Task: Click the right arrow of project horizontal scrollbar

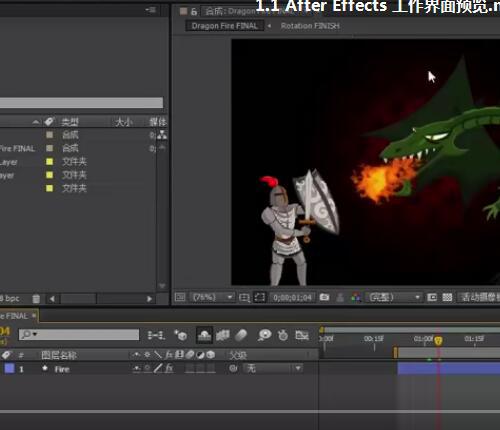Action: coord(149,299)
